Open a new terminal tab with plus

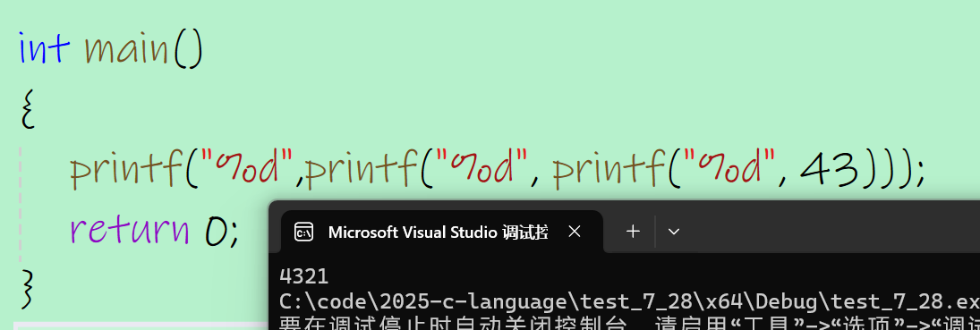[633, 232]
